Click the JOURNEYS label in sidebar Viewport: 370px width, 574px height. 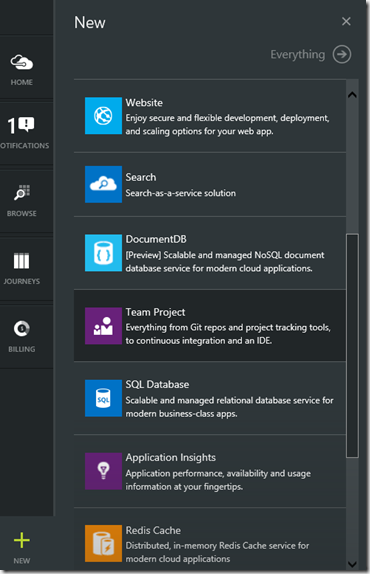tap(22, 282)
